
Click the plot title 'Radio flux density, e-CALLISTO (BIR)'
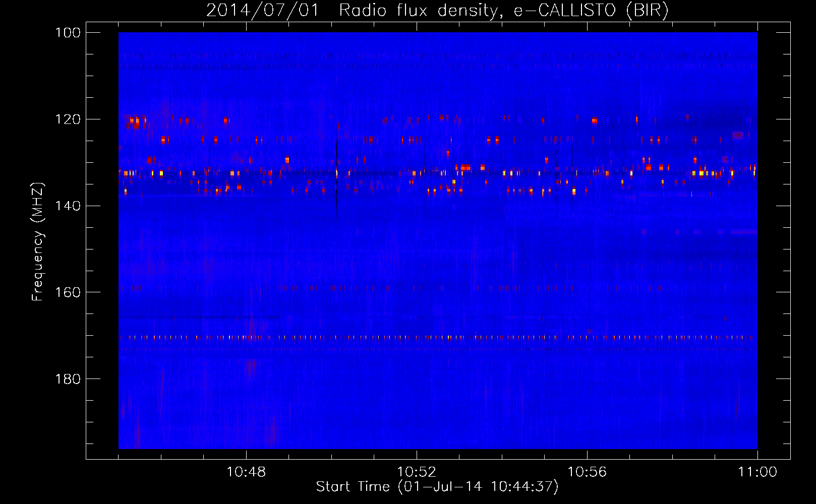click(x=503, y=11)
